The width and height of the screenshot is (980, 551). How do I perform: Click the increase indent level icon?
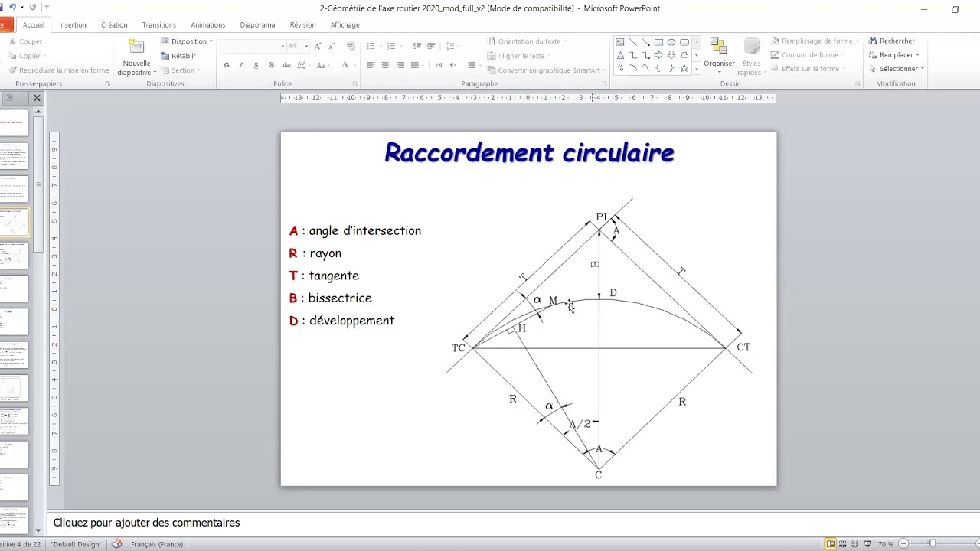pos(431,46)
